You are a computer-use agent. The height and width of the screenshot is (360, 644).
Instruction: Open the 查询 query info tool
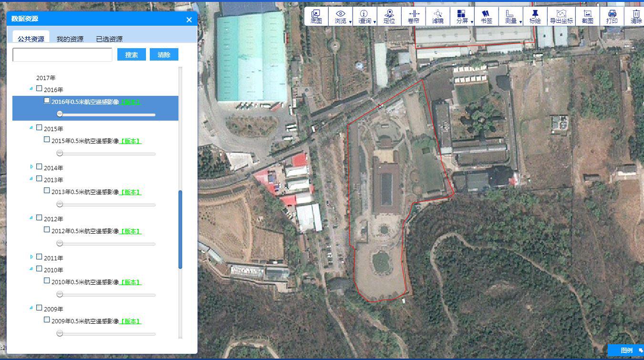coord(364,16)
